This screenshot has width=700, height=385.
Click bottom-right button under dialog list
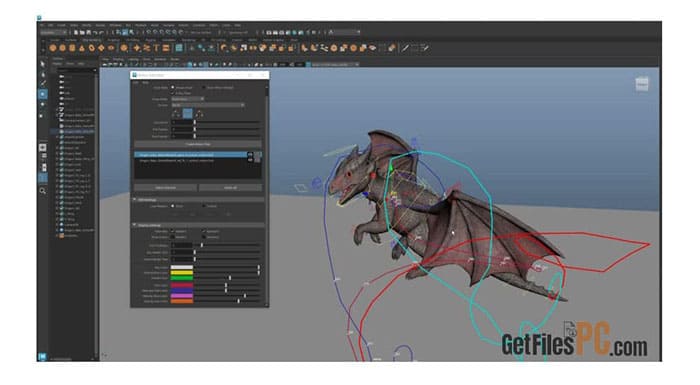(230, 188)
